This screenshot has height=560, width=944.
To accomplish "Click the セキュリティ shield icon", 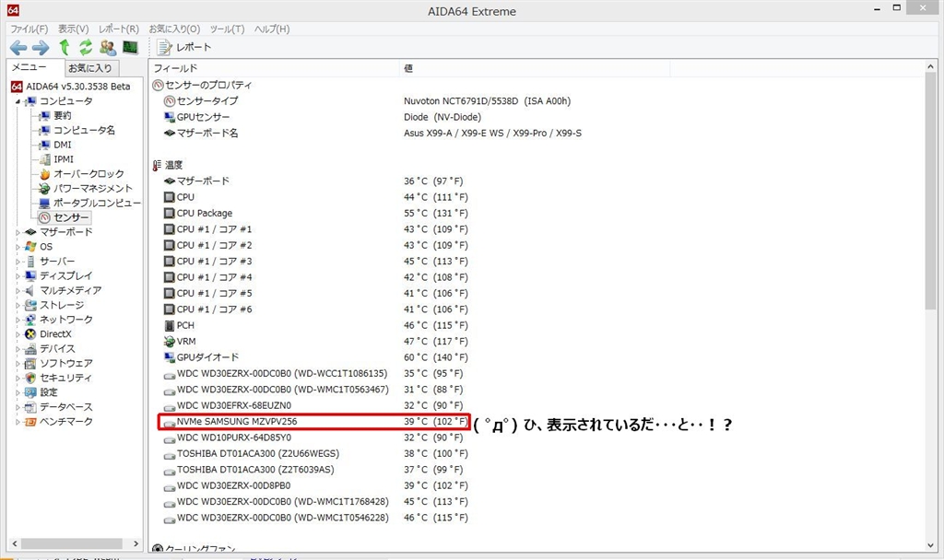I will (30, 378).
